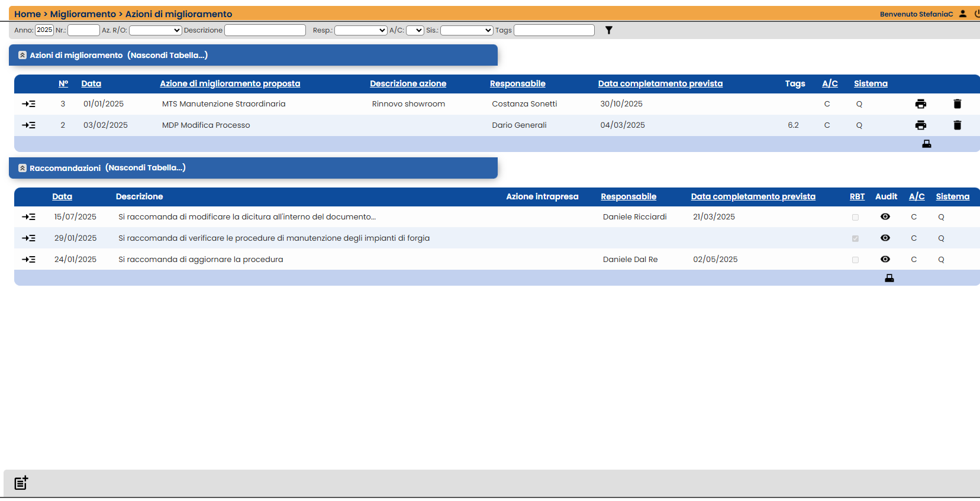Image resolution: width=980 pixels, height=501 pixels.
Task: Click recommendation about manutenzione degli impianti di forgia
Action: (274, 238)
